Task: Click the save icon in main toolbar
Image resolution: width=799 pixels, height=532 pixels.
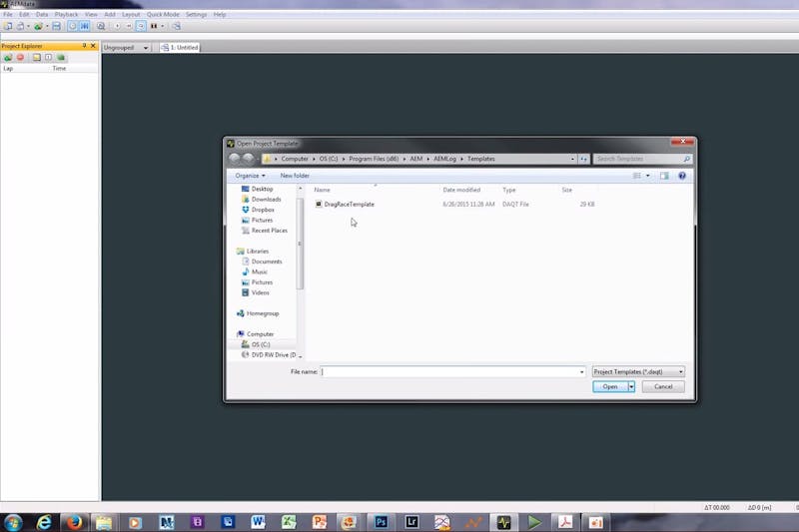Action: point(56,26)
